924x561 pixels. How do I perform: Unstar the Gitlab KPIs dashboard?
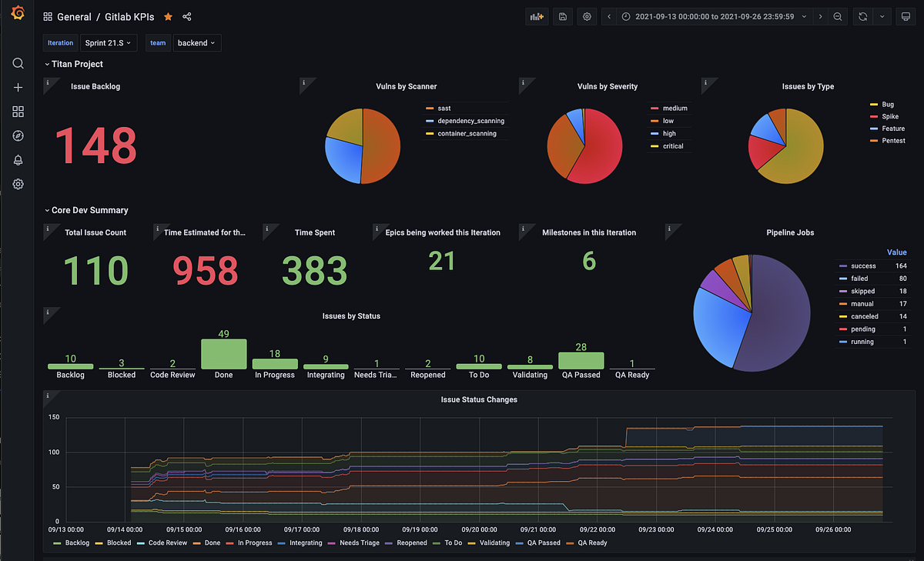pyautogui.click(x=168, y=16)
